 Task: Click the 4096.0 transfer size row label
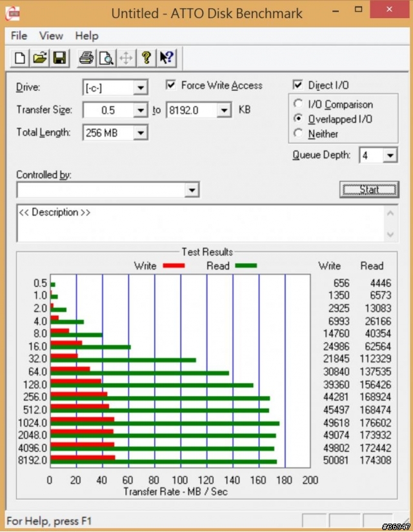pos(33,448)
